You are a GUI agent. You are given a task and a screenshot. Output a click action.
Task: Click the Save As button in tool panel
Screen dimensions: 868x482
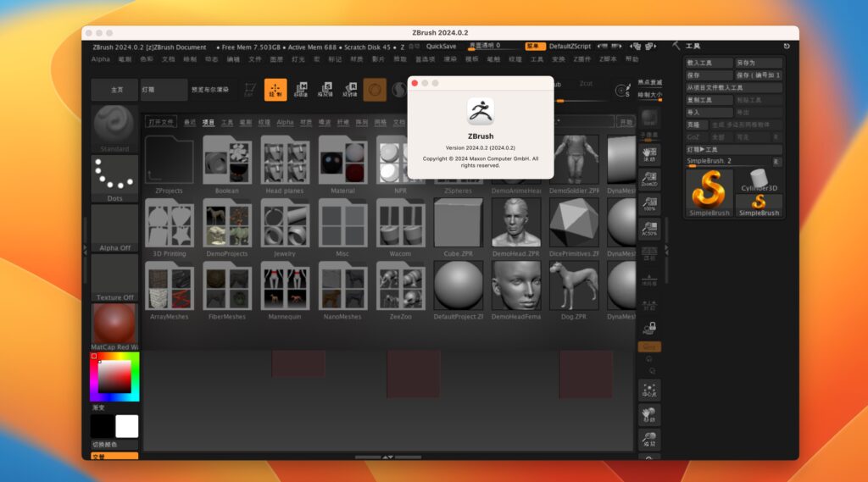tap(759, 63)
